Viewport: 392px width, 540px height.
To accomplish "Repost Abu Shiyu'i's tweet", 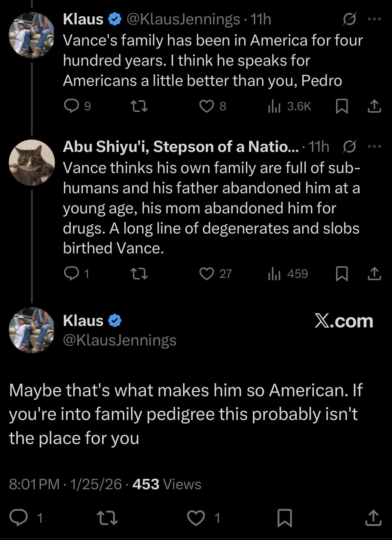I will click(139, 274).
